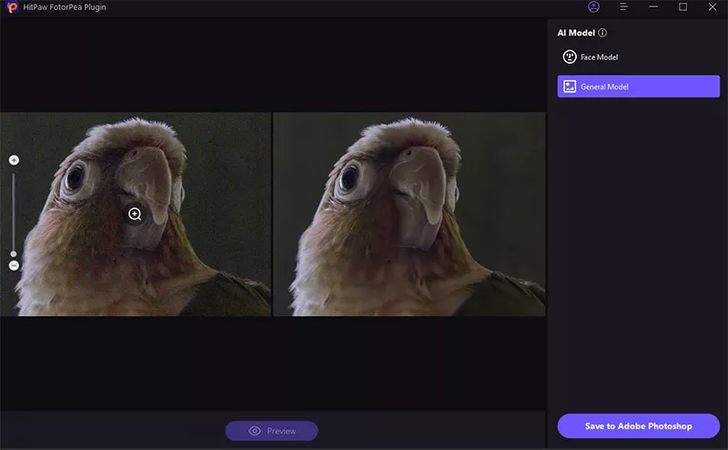Maximize the HitPaw plugin window

pyautogui.click(x=682, y=7)
